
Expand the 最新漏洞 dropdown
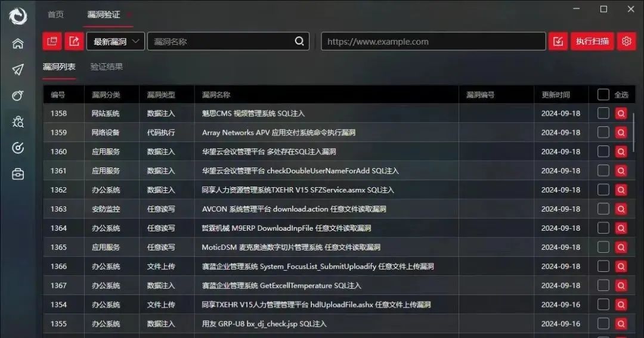[116, 42]
